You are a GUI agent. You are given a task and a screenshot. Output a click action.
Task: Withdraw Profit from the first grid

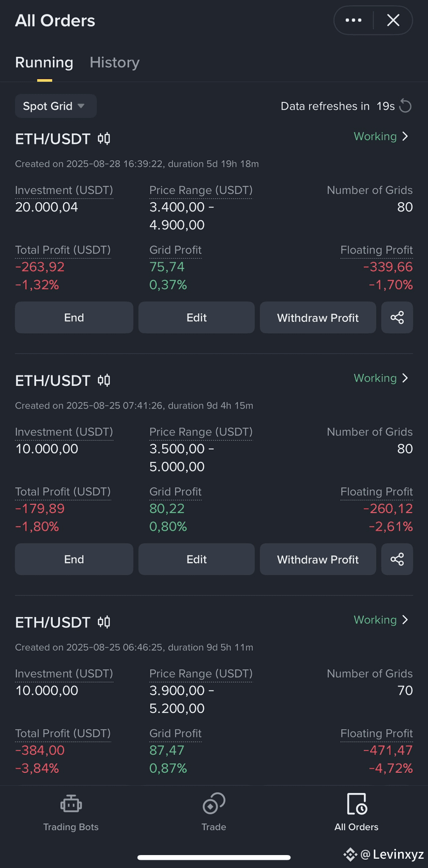[318, 318]
